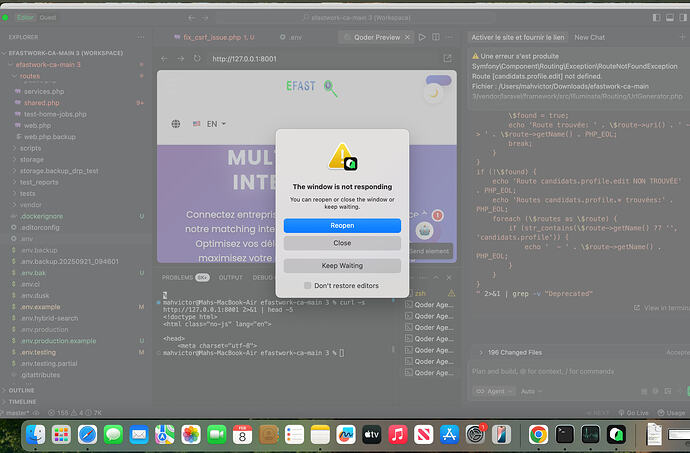
Task: Open the Qoder app icon in dock
Action: [616, 435]
